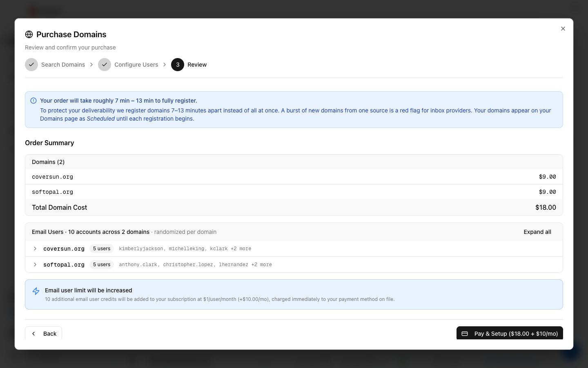Viewport: 588px width, 368px height.
Task: Click the 'Your order will take roughly' headline
Action: [x=118, y=101]
